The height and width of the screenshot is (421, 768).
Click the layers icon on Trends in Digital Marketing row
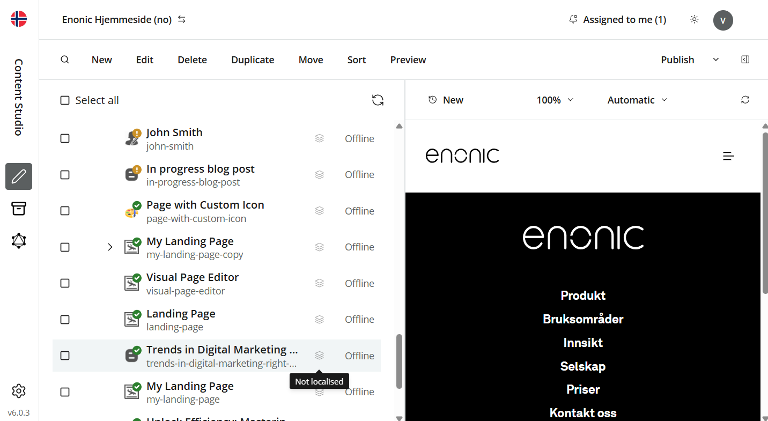[319, 355]
